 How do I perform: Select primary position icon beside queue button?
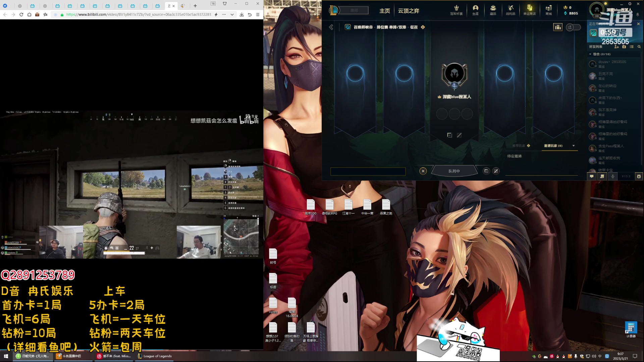(486, 171)
